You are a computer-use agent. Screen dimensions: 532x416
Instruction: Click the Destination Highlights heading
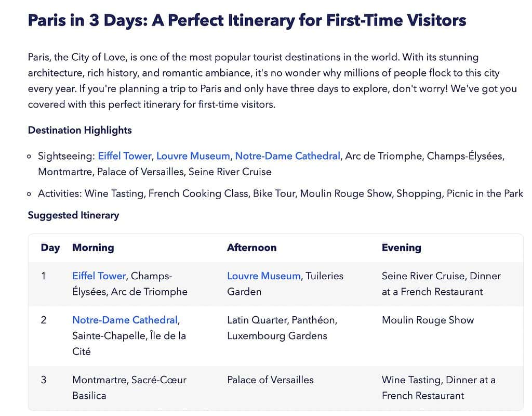coord(79,131)
